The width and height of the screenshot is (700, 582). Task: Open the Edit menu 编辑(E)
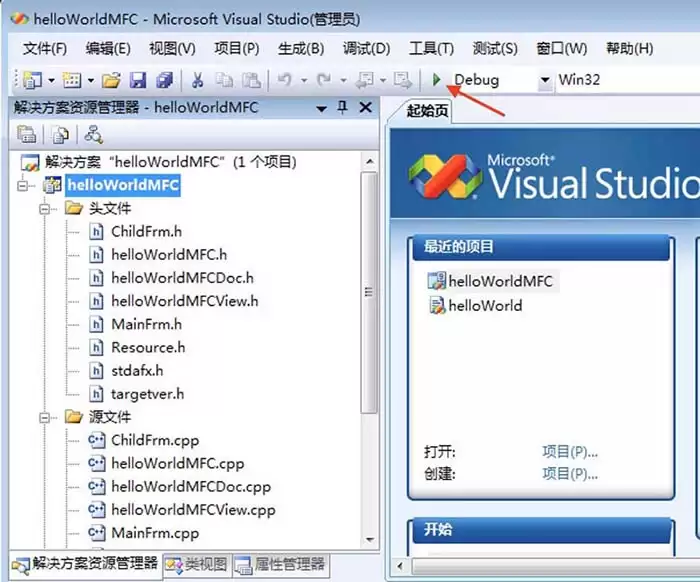pos(108,48)
